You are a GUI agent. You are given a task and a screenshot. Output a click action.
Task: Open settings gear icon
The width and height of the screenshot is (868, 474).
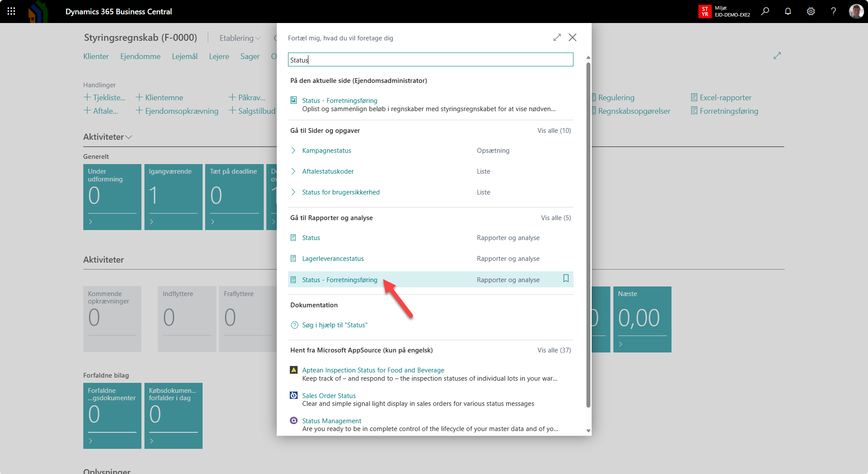[811, 11]
